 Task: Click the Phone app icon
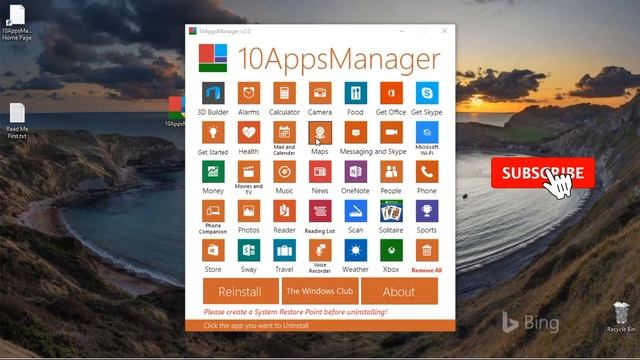(427, 172)
